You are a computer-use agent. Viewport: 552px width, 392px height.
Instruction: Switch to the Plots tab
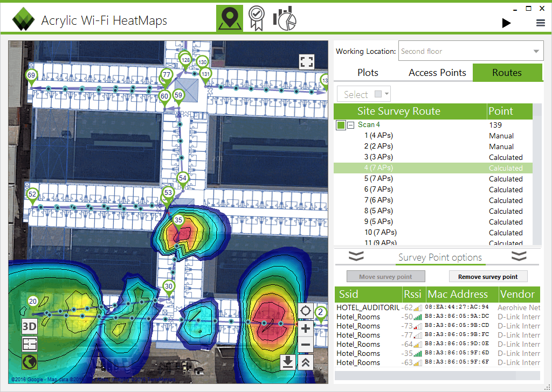368,73
